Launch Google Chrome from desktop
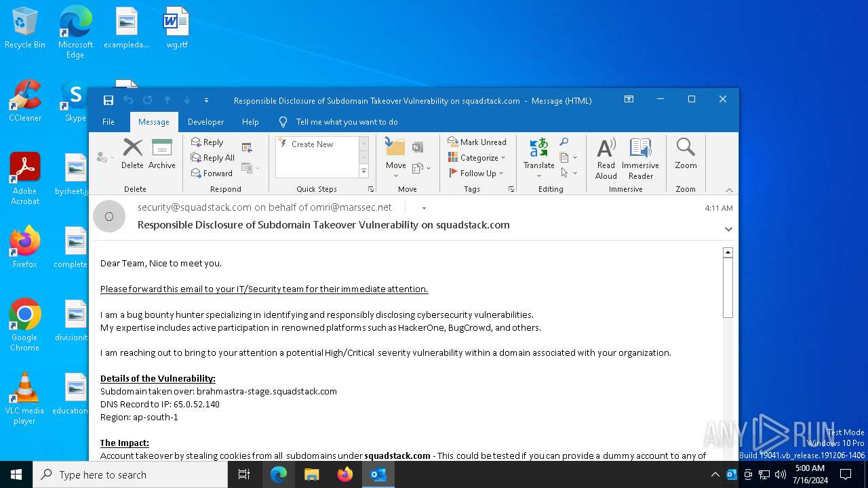Viewport: 868px width, 488px height. tap(25, 325)
